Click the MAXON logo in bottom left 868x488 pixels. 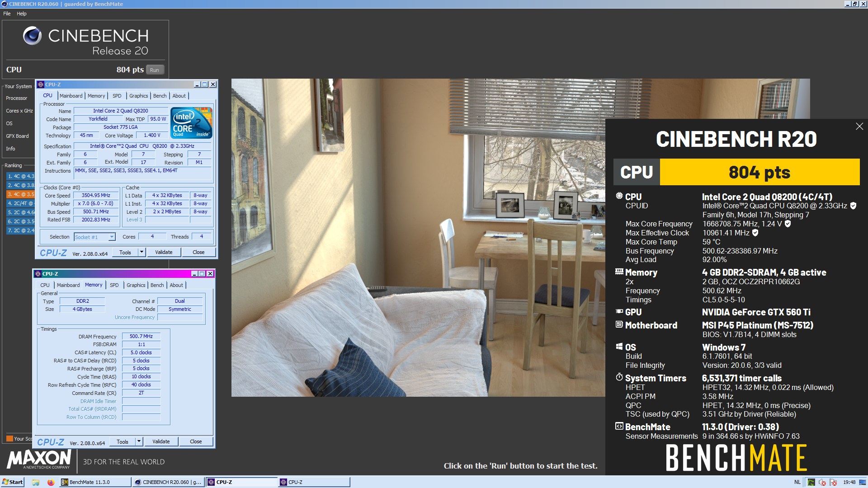pos(39,459)
